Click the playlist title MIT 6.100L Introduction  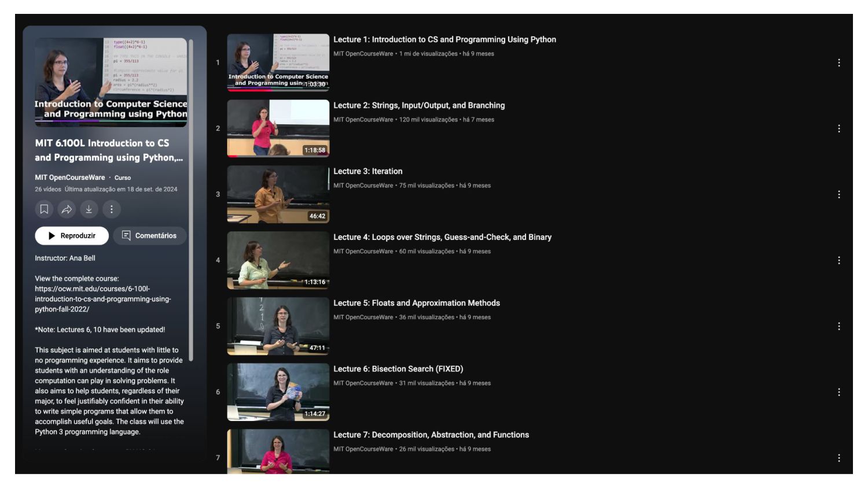coord(109,150)
